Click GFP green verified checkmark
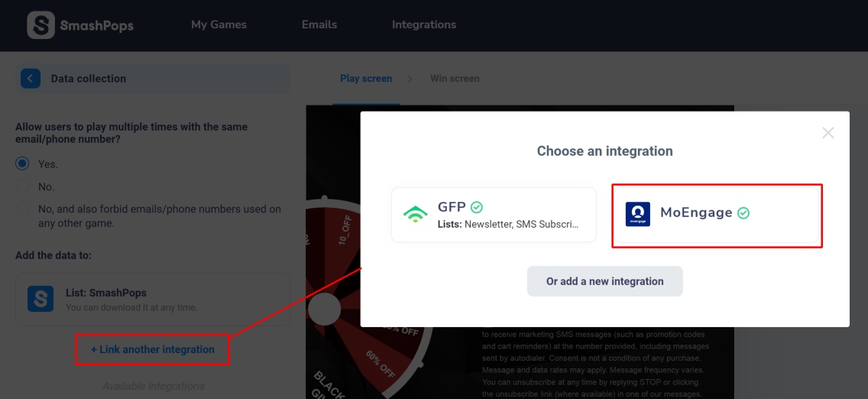This screenshot has height=399, width=868. [477, 207]
